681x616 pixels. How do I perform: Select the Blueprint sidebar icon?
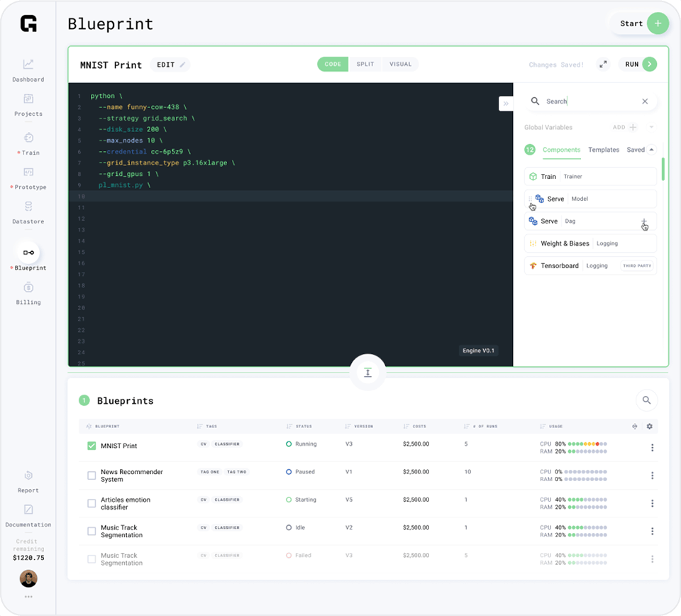click(x=28, y=253)
